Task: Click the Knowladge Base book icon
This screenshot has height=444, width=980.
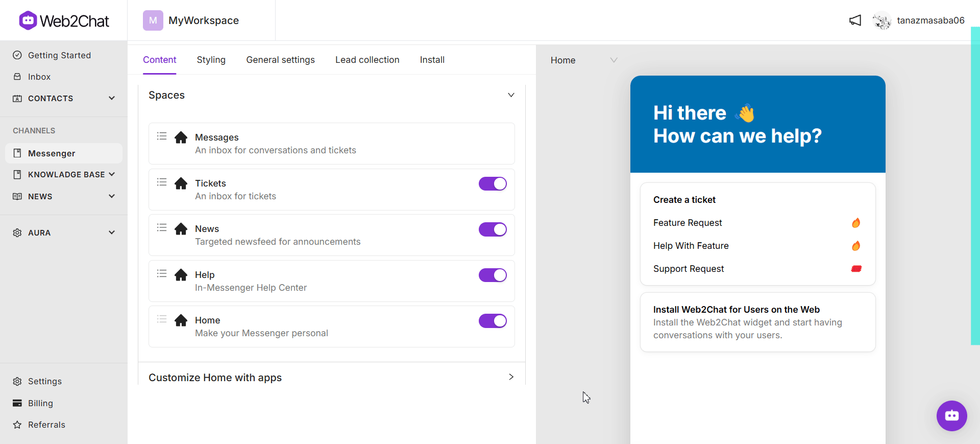Action: [x=17, y=175]
